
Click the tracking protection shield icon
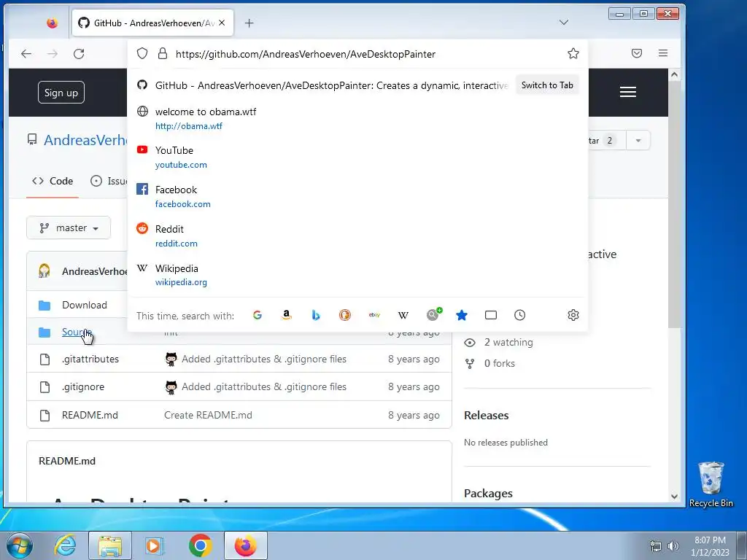click(142, 53)
